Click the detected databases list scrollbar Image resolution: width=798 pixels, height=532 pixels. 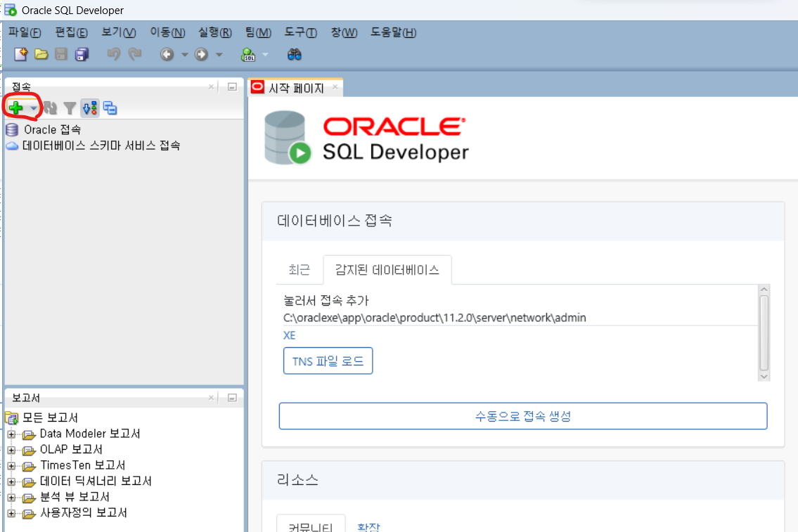pos(764,332)
